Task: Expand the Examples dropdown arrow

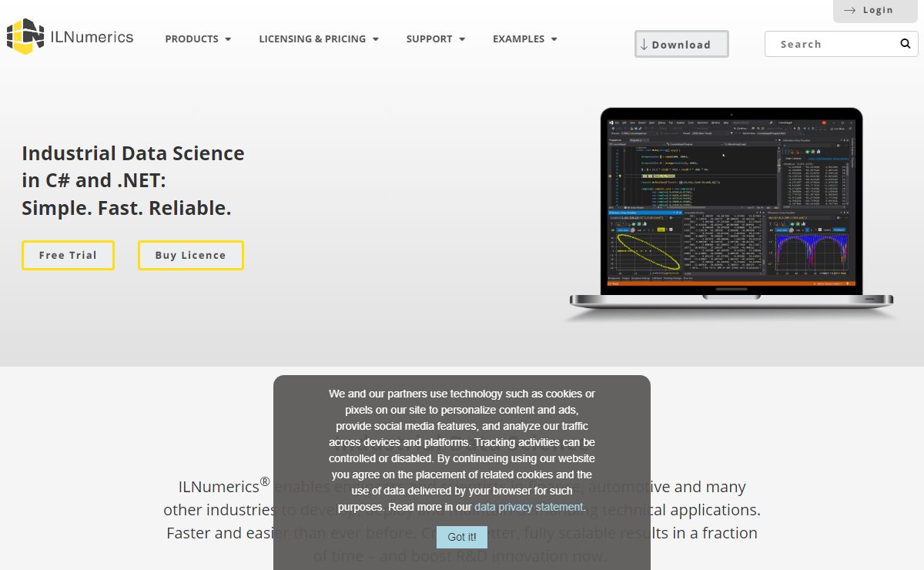Action: click(x=554, y=39)
